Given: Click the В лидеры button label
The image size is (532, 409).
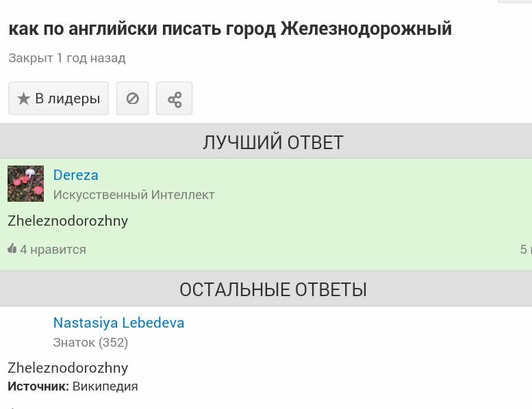Looking at the screenshot, I should pyautogui.click(x=68, y=98).
